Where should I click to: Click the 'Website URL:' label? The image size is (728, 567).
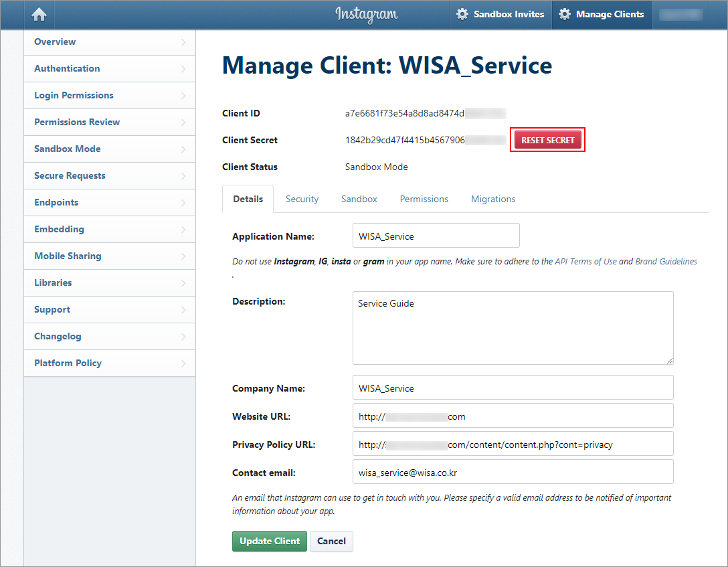point(262,416)
